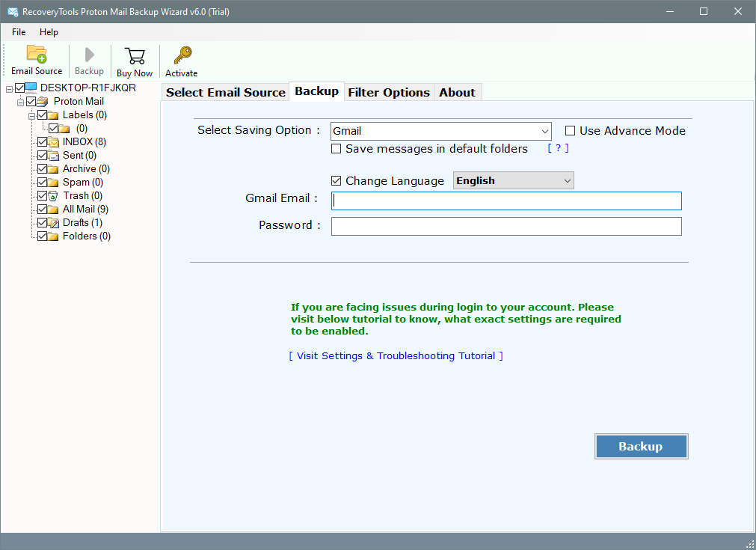The image size is (756, 550).
Task: Uncheck Change Language checkbox
Action: [336, 181]
